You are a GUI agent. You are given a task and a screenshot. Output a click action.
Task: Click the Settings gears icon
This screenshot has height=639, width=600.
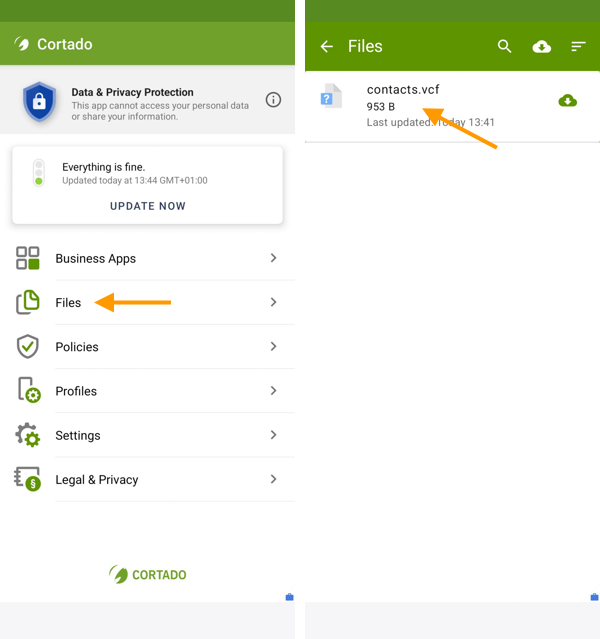pos(28,434)
